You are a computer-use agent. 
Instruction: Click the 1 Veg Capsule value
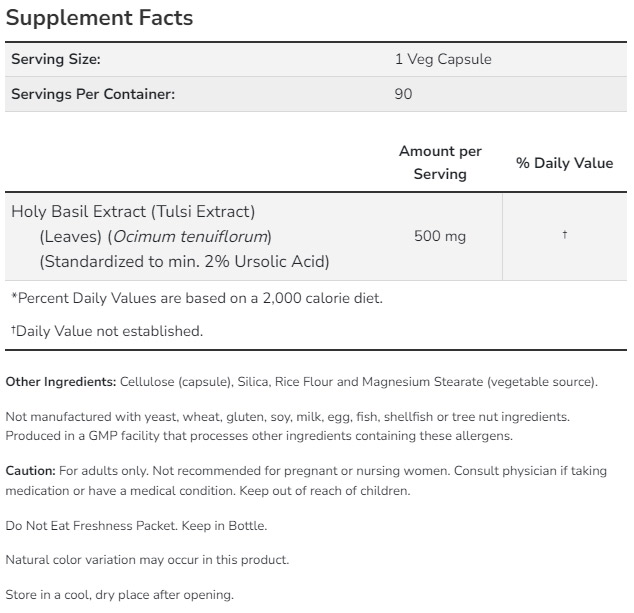pos(443,59)
